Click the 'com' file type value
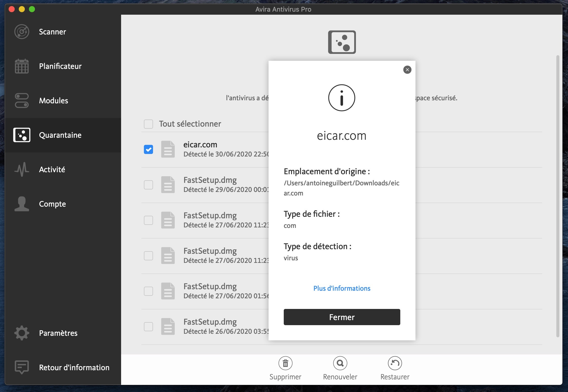 290,226
